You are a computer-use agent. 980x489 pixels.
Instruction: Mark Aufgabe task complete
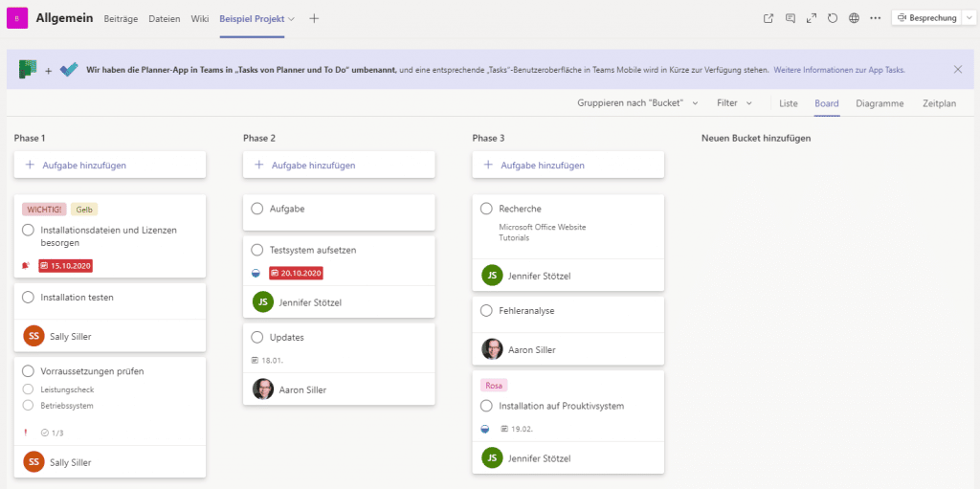(256, 209)
